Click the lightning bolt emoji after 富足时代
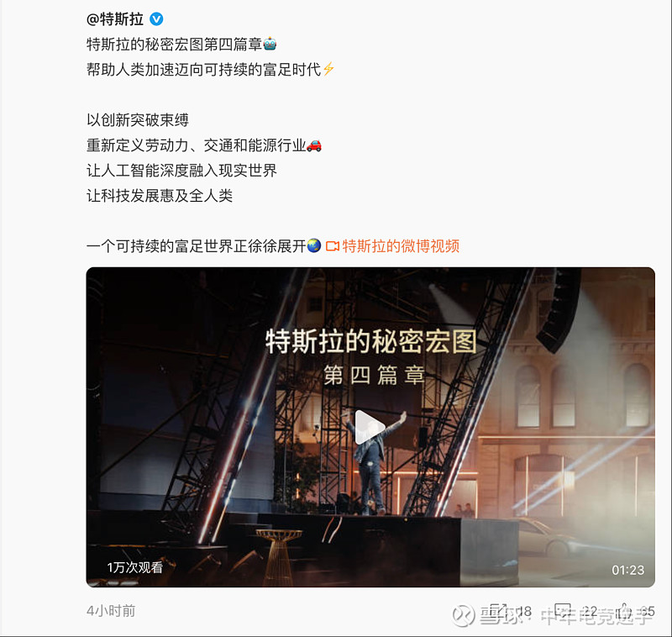Image resolution: width=672 pixels, height=637 pixels. click(328, 69)
